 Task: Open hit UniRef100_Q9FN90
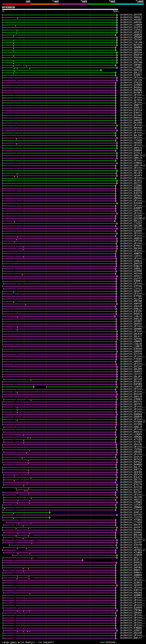(x=131, y=65)
